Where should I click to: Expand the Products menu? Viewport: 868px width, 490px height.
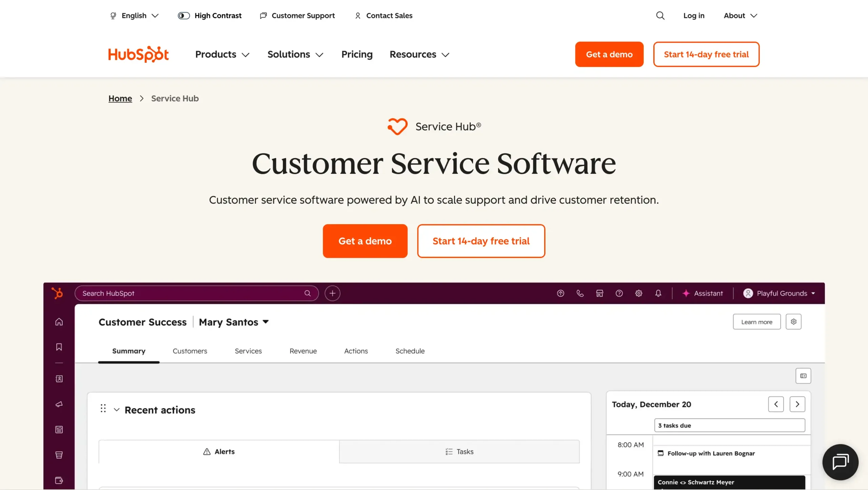[x=222, y=54]
